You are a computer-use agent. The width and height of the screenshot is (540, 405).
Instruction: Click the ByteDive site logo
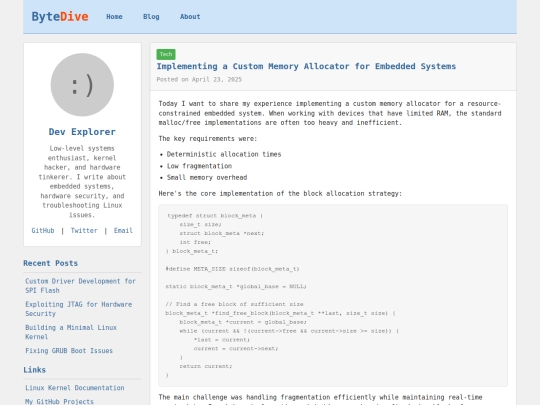[60, 17]
